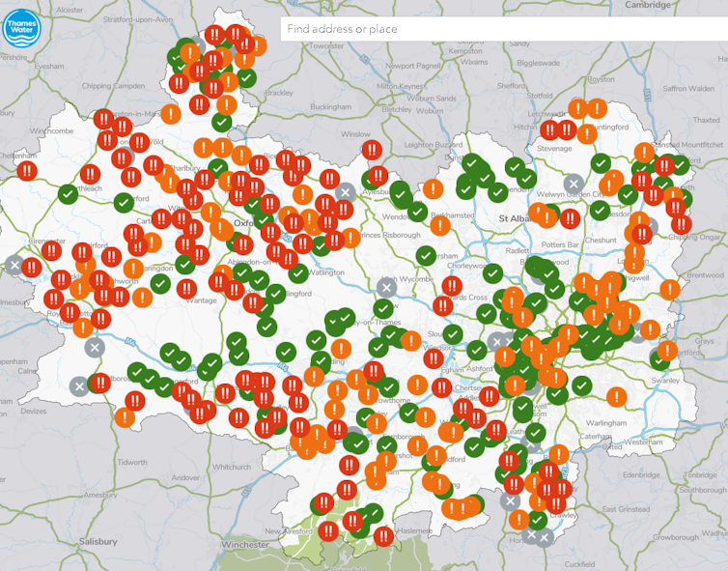
Task: Click the orange warning marker near Warlingham
Action: coord(617,395)
